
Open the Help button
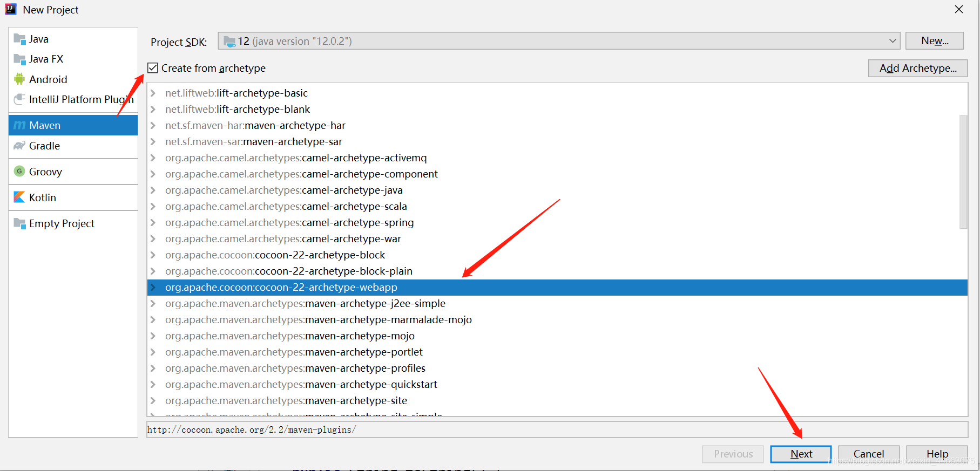(x=937, y=454)
